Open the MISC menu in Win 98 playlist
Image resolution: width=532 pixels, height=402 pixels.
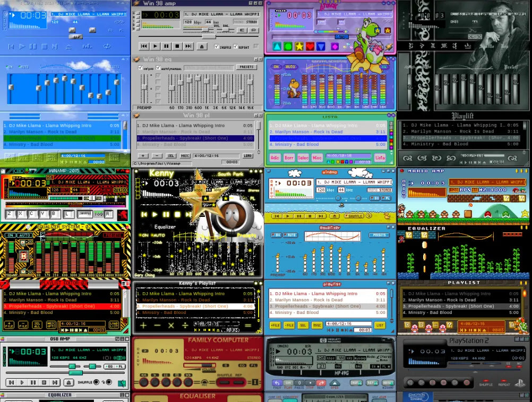coord(185,156)
